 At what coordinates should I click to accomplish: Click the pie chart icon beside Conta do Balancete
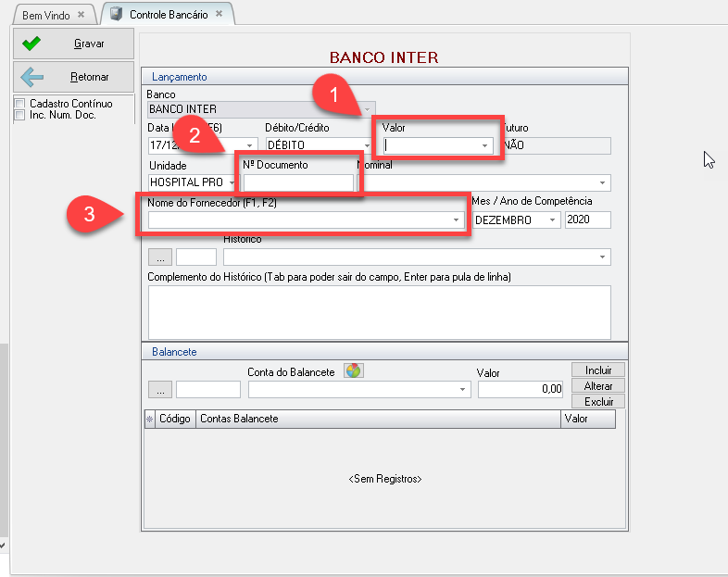pos(353,370)
